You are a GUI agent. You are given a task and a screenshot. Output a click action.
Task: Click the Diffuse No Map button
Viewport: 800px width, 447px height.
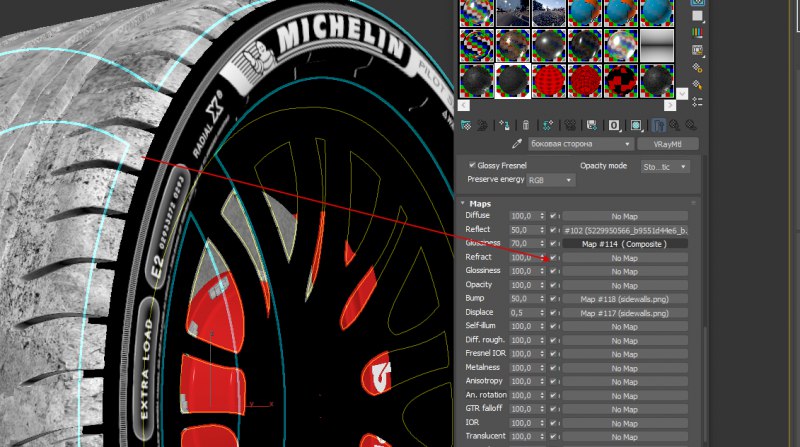coord(624,216)
